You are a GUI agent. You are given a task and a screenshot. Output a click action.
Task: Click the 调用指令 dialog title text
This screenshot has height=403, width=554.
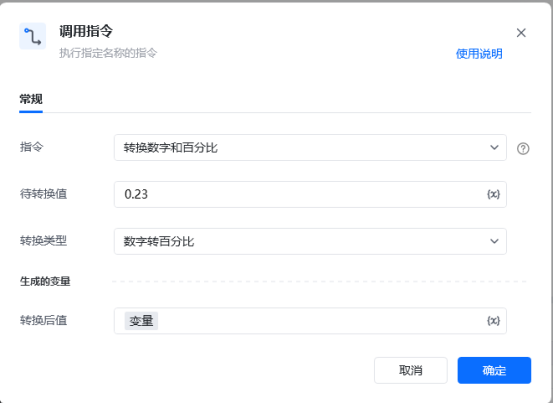[x=86, y=31]
